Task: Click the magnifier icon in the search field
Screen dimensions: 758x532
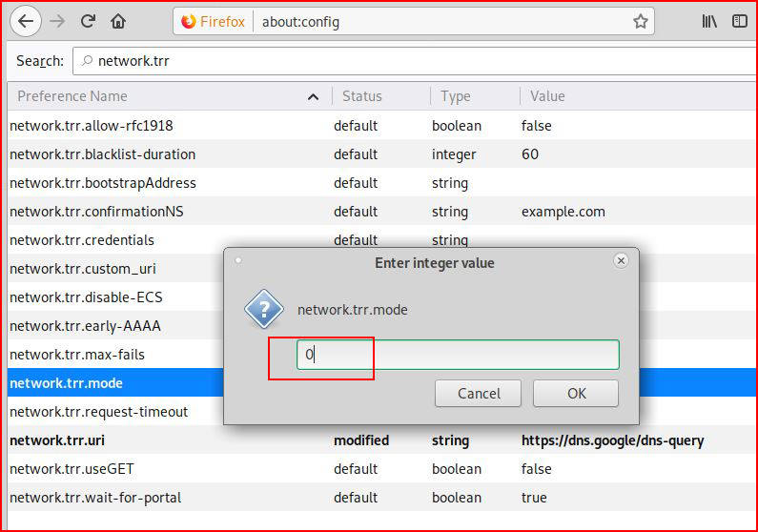Action: (87, 60)
